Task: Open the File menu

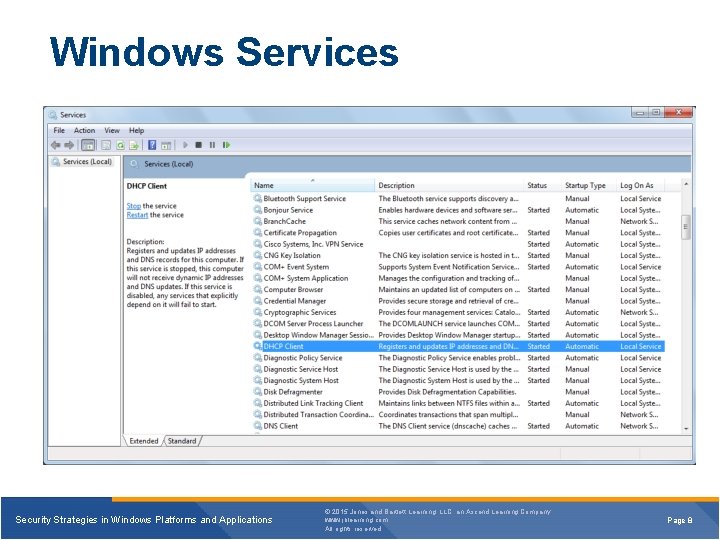Action: pyautogui.click(x=59, y=130)
